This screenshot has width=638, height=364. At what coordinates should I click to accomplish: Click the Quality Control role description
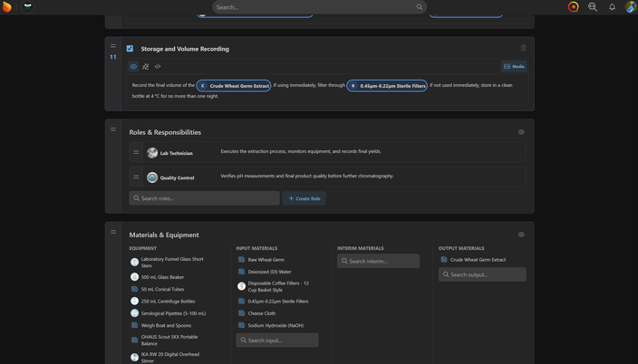[307, 176]
